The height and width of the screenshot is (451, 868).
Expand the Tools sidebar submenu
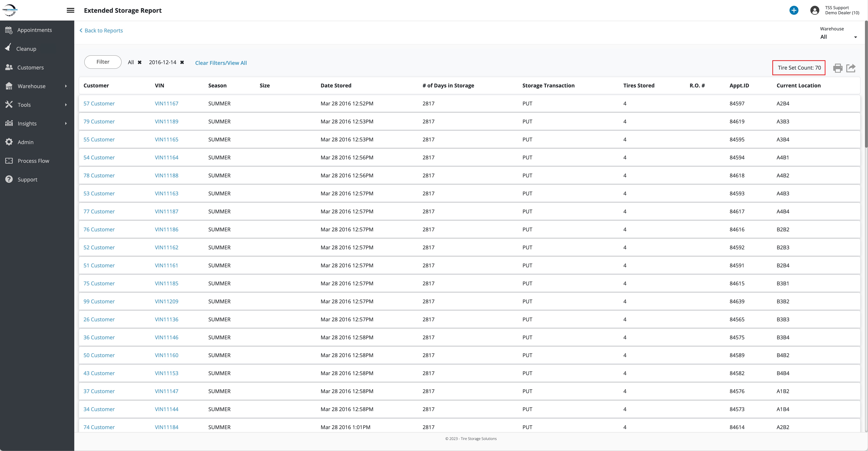[x=66, y=105]
